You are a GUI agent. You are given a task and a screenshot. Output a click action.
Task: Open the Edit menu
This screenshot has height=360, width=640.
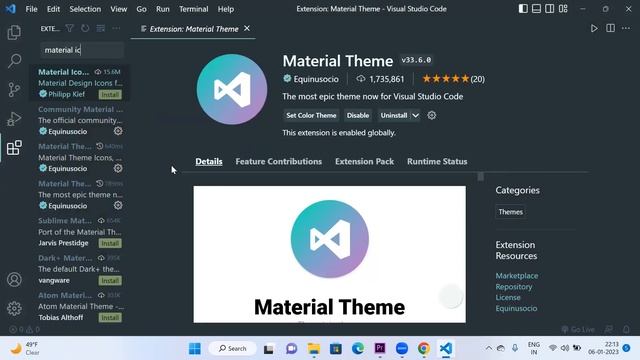click(x=53, y=9)
